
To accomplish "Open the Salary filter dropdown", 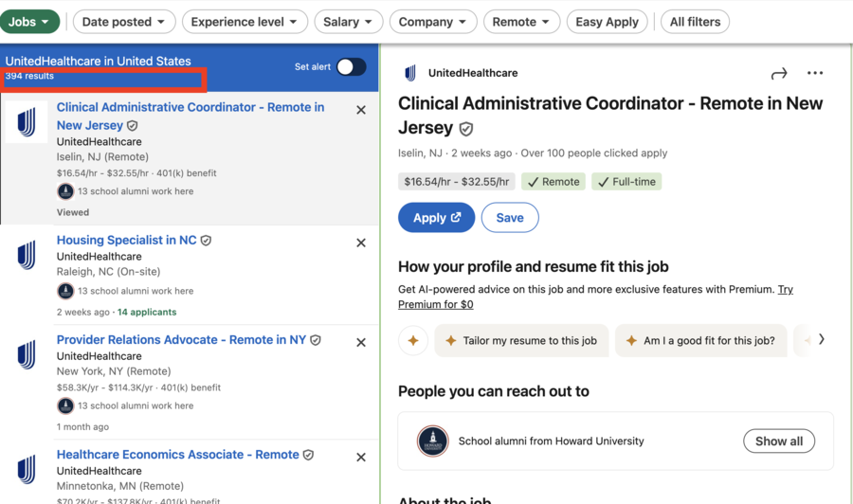I will point(348,22).
